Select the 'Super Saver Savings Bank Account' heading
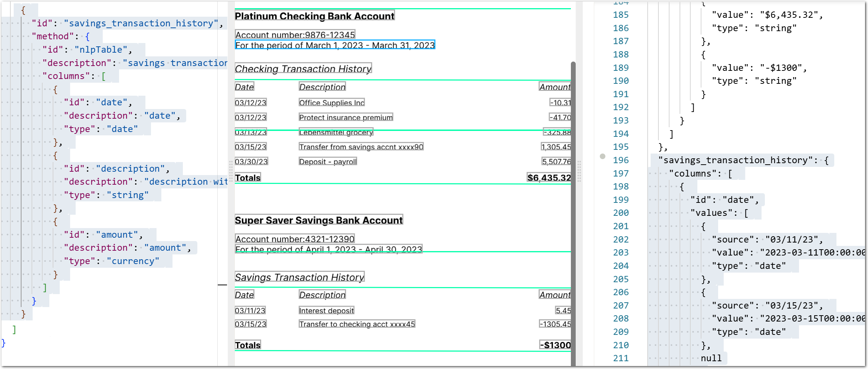 (319, 220)
